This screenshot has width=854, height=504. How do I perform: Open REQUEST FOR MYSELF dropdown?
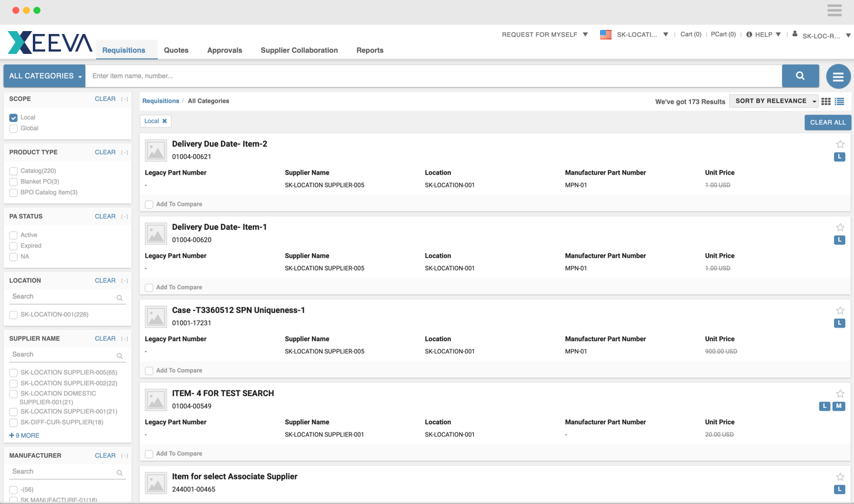click(545, 35)
